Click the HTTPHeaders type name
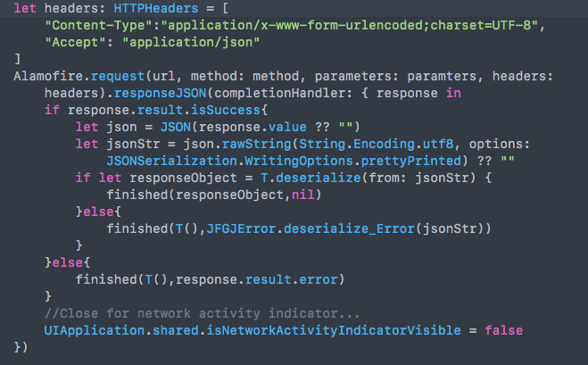This screenshot has width=588, height=365. click(x=155, y=8)
